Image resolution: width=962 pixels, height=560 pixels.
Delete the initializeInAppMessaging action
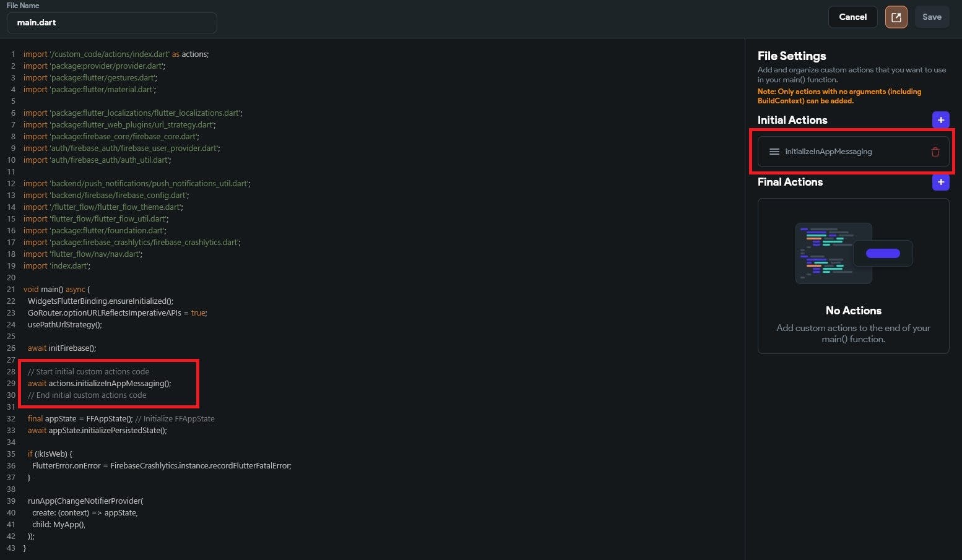click(x=935, y=152)
